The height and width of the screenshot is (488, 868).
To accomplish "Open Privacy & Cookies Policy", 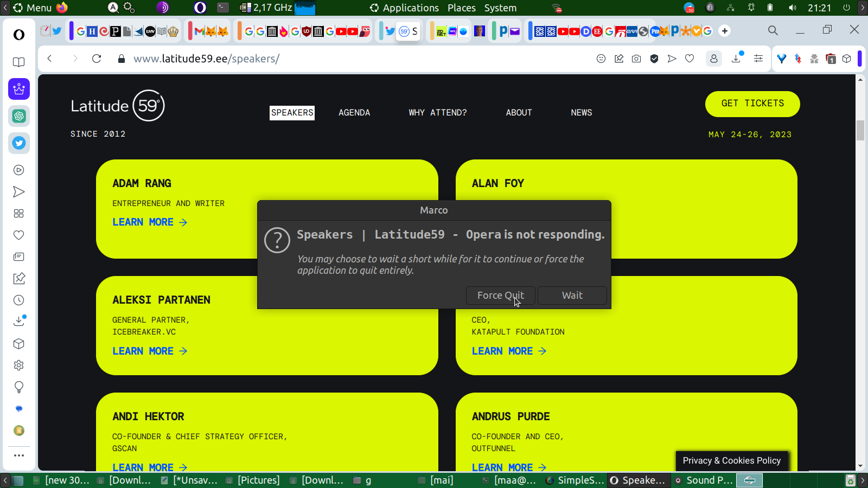I will [x=732, y=460].
